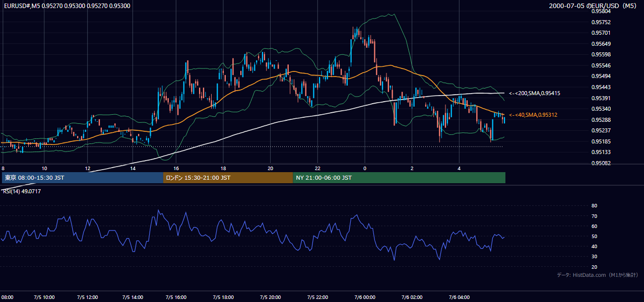
Task: Click the 0.95288 price axis label
Action: (601, 120)
